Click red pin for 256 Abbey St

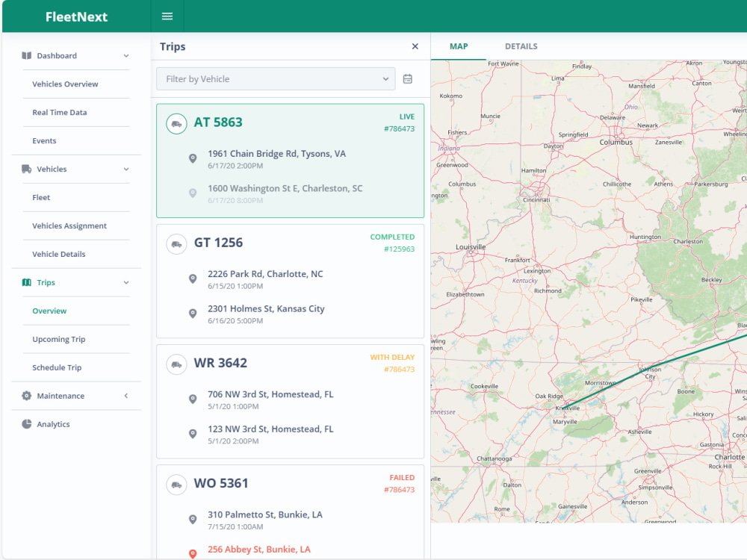point(193,554)
